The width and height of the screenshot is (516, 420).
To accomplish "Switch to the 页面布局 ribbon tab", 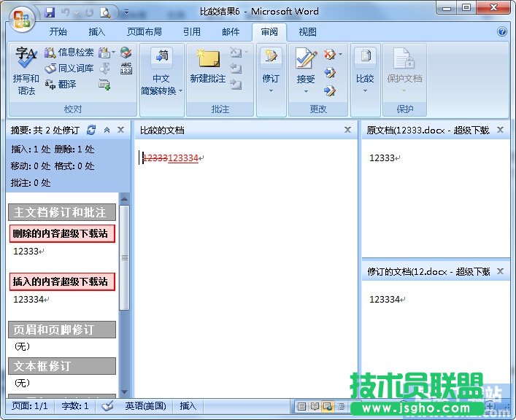I will coord(145,32).
